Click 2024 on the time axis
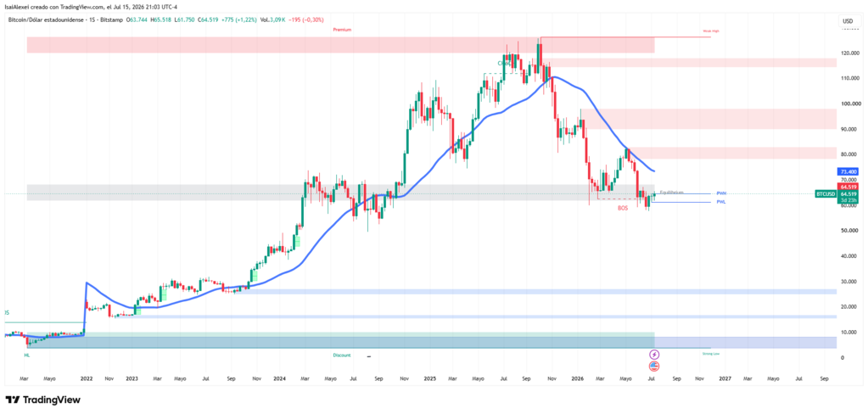This screenshot has height=414, width=868. click(x=279, y=378)
